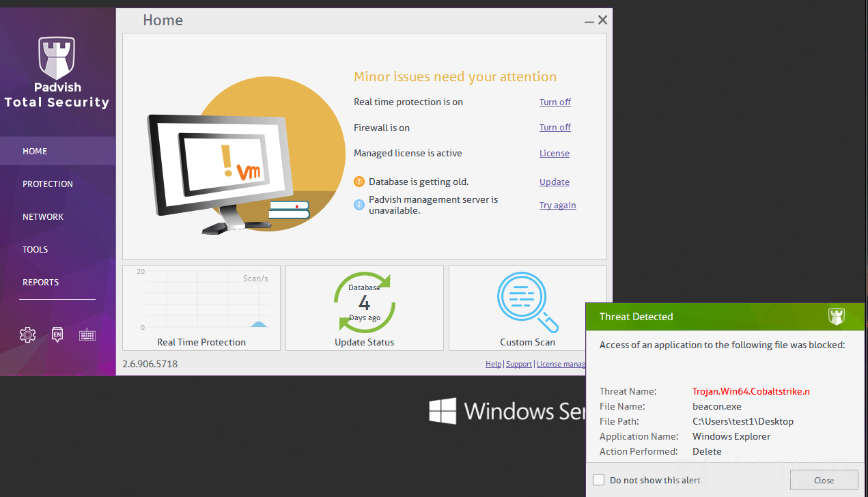This screenshot has width=868, height=497.
Task: Open the Help link
Action: point(493,364)
